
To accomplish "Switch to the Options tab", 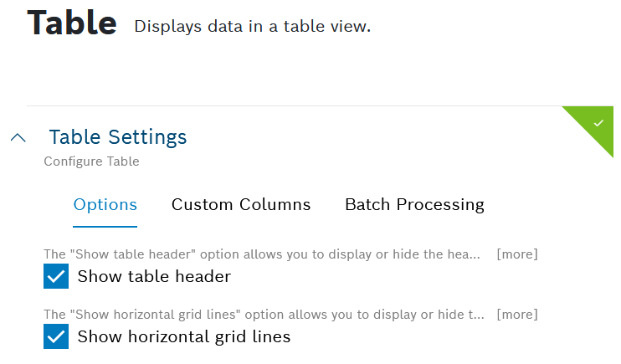I will point(105,204).
